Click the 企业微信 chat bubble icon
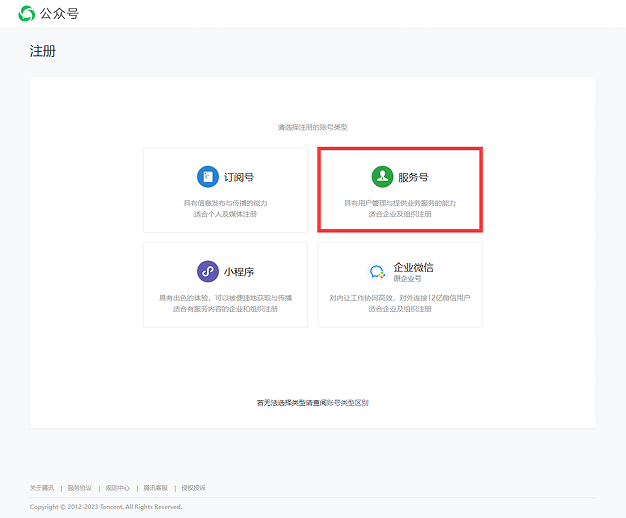Viewport: 626px width, 518px height. click(377, 272)
